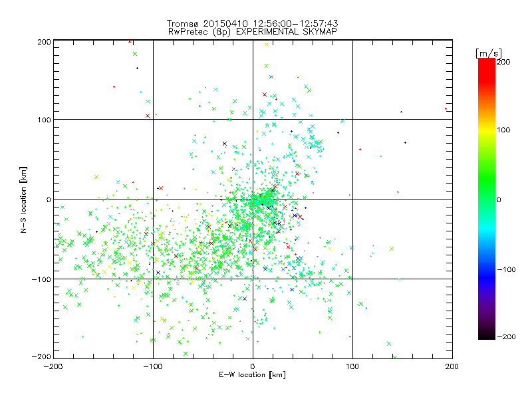The height and width of the screenshot is (399, 532).
Task: Click the y-axis '100' tick label
Action: click(x=45, y=120)
